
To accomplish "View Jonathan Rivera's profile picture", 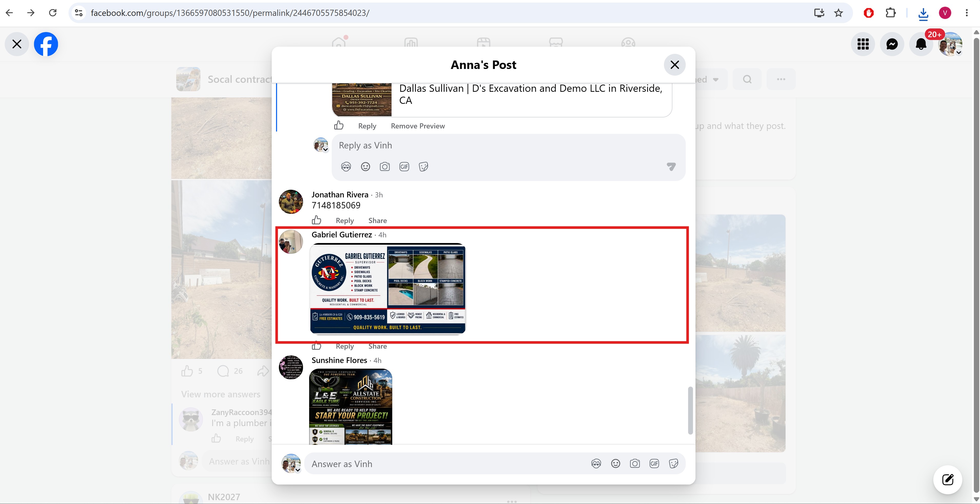I will [291, 201].
